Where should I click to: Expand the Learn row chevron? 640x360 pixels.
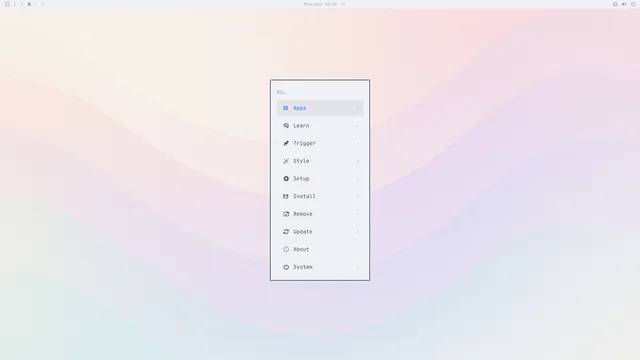(x=358, y=126)
